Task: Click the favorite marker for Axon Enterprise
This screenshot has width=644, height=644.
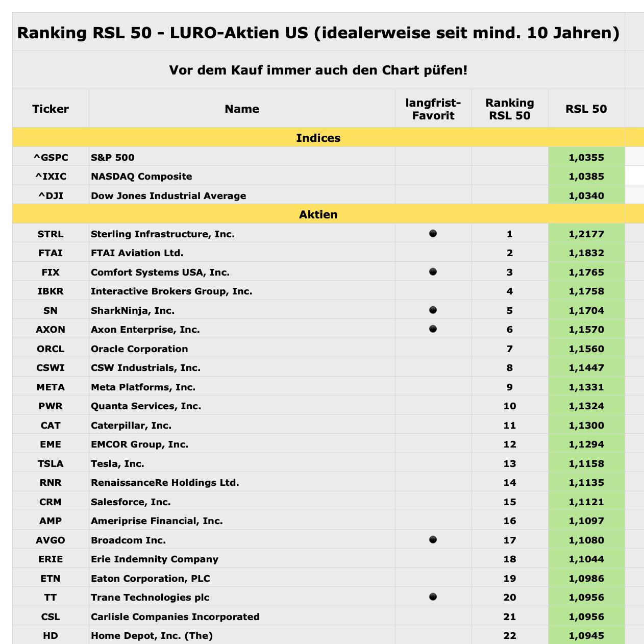Action: point(433,329)
